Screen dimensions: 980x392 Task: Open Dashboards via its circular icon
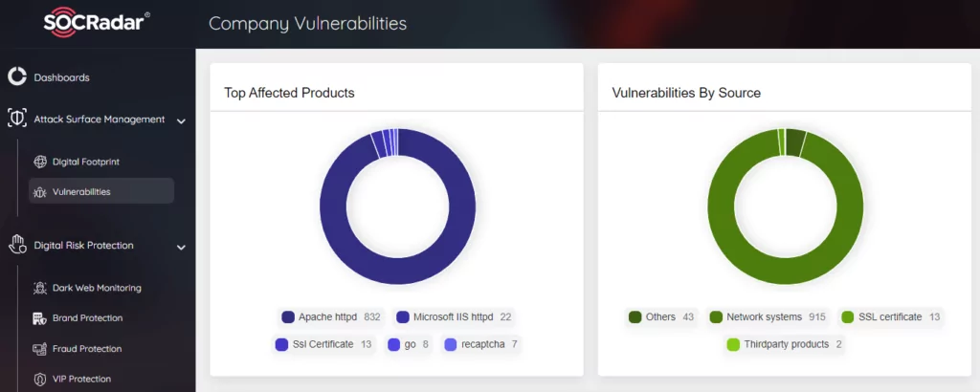pyautogui.click(x=17, y=76)
